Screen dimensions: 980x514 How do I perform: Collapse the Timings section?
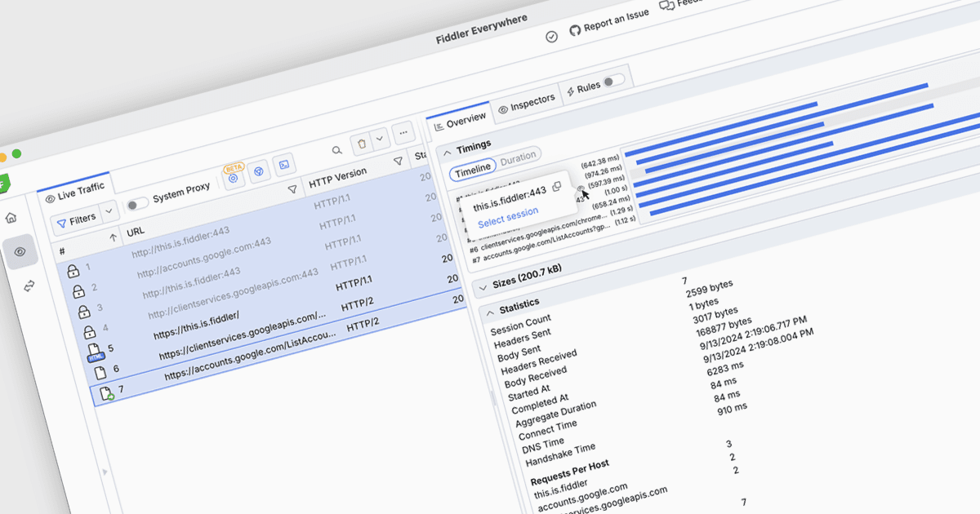(x=448, y=152)
